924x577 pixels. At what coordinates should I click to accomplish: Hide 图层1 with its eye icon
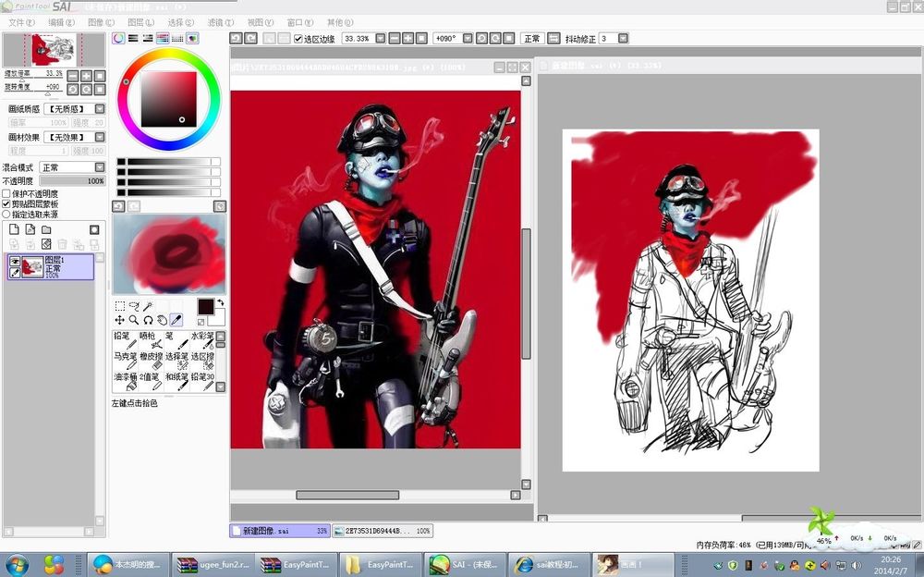click(x=15, y=262)
